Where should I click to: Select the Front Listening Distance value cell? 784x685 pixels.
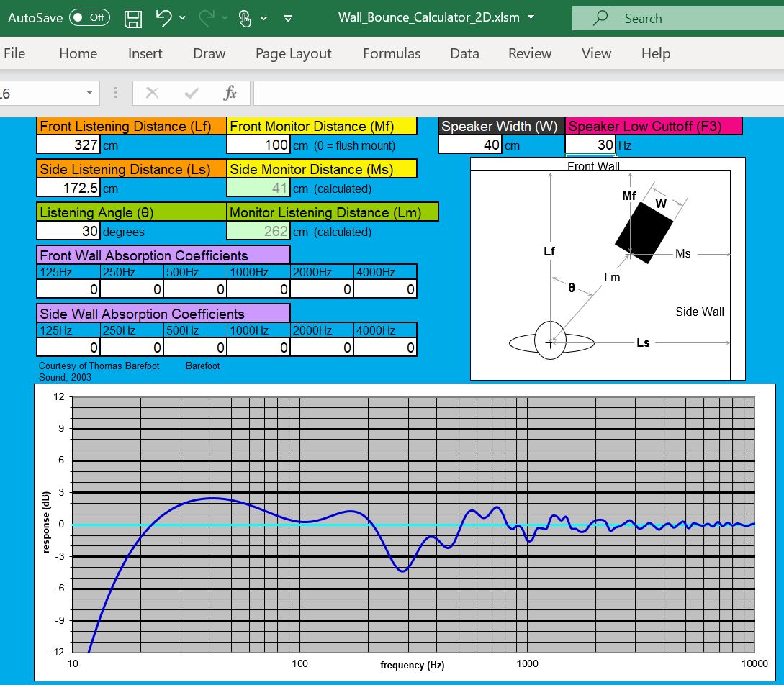pos(68,145)
